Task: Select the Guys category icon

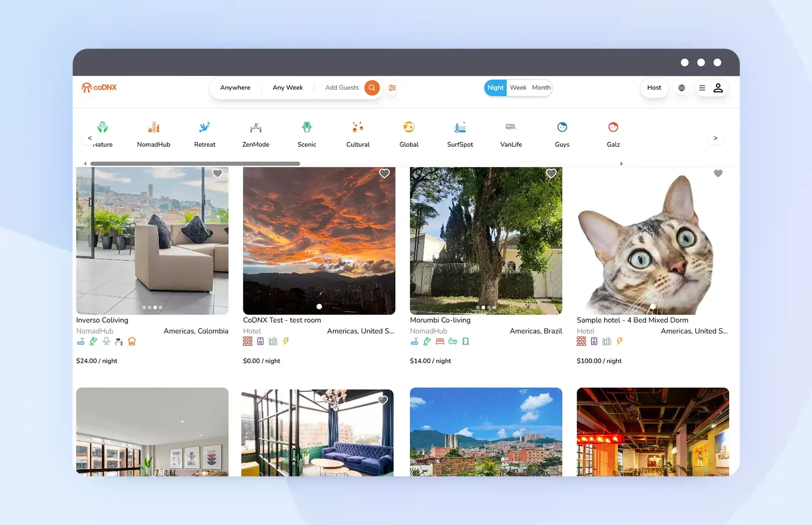Action: pos(562,127)
